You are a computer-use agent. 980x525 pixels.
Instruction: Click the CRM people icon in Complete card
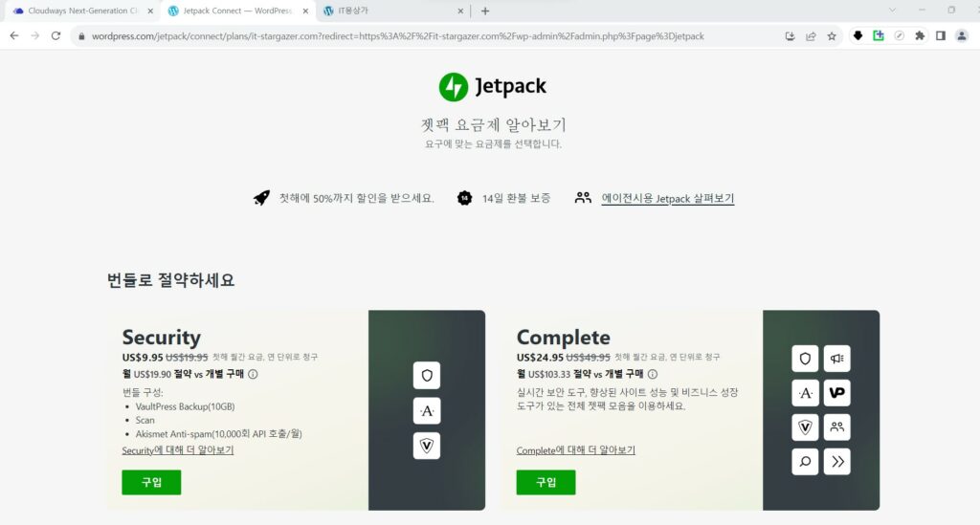pyautogui.click(x=836, y=427)
